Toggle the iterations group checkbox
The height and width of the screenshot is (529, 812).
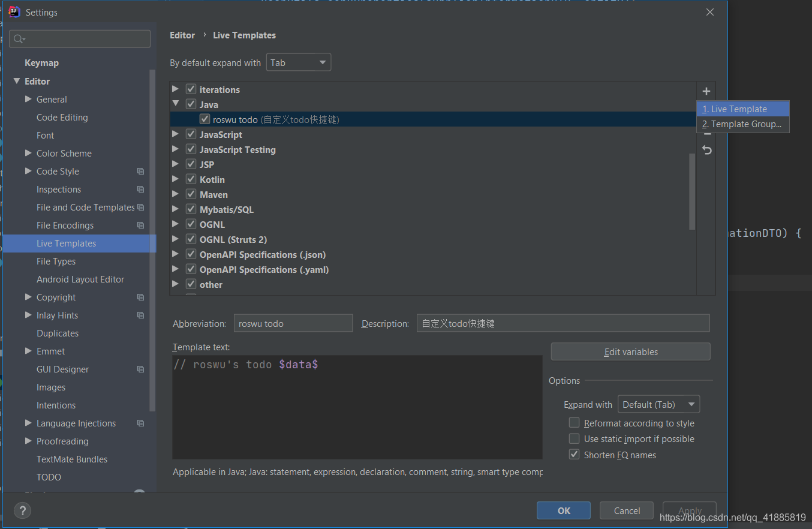191,89
